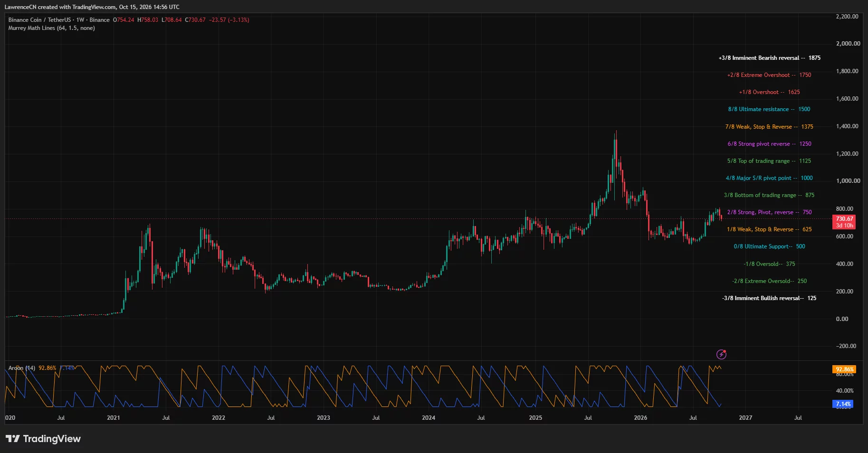Click the blue Aroon Down label 7.14%
This screenshot has width=868, height=453.
(843, 404)
